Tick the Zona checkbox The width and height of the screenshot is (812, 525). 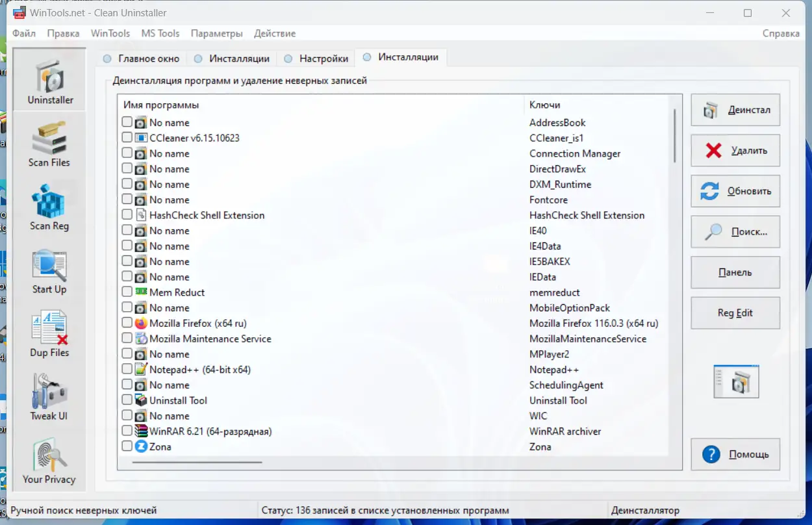click(127, 446)
